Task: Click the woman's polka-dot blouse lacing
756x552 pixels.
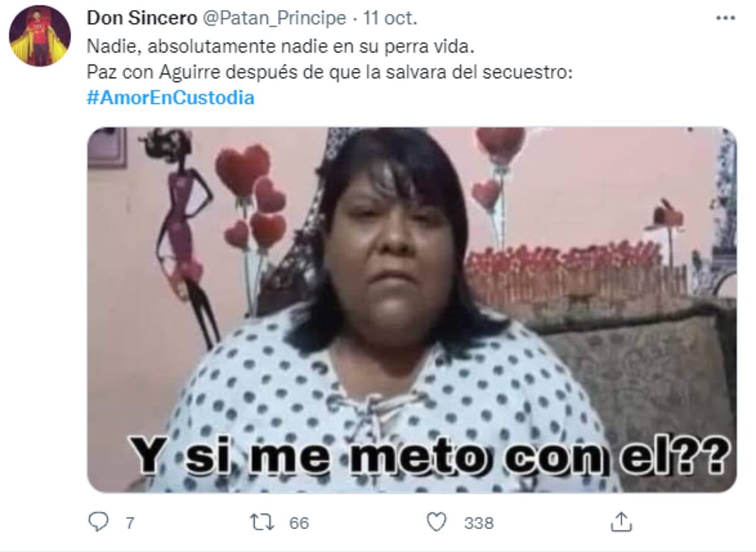Action: (376, 413)
